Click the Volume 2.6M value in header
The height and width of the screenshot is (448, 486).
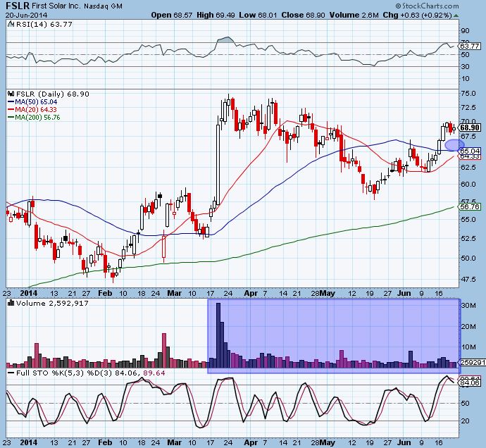[x=354, y=15]
